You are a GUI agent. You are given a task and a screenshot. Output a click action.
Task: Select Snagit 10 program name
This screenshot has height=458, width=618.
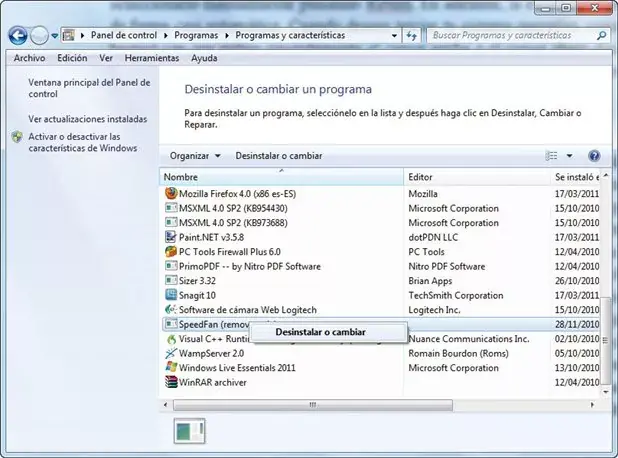coord(197,296)
